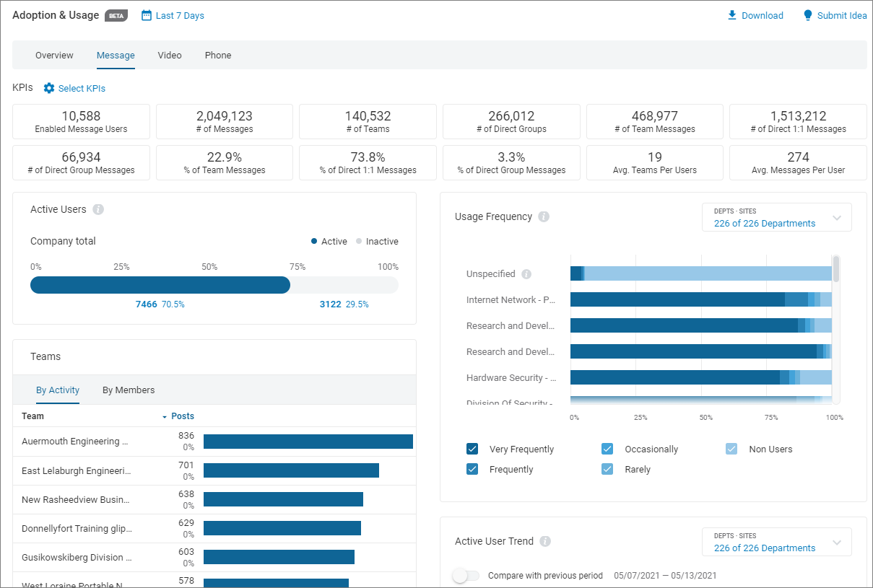The image size is (873, 588).
Task: Click the info icon next to Unspecified
Action: pos(526,273)
